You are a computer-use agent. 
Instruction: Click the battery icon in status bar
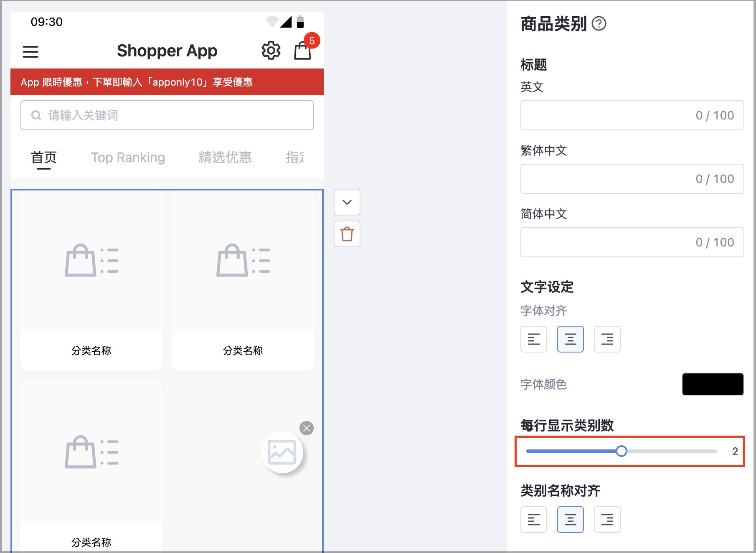click(x=300, y=22)
